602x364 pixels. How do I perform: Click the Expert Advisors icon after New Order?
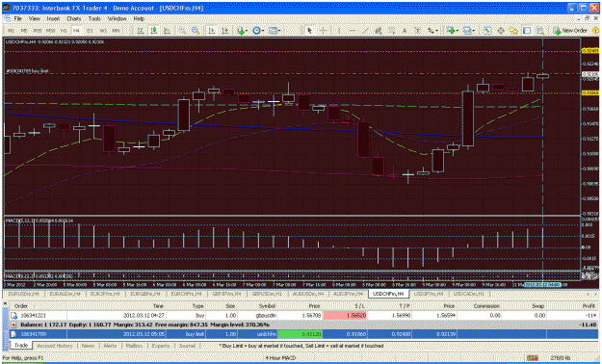[596, 31]
